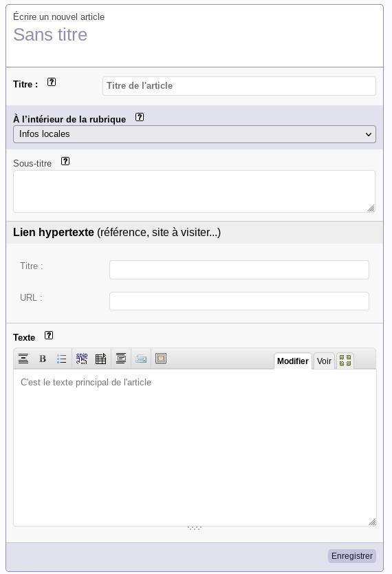The image size is (392, 574).
Task: Switch to the Voir preview tab
Action: [324, 361]
